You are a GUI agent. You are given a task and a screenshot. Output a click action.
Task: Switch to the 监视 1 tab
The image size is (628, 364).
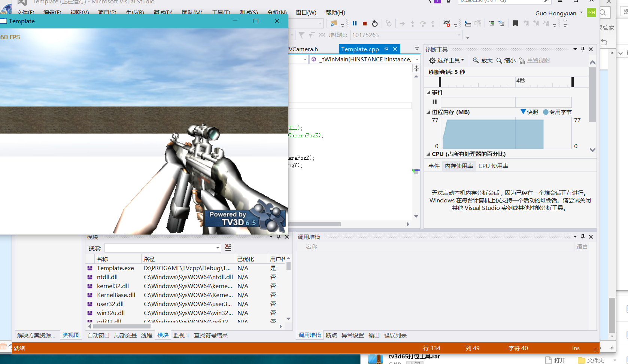181,335
